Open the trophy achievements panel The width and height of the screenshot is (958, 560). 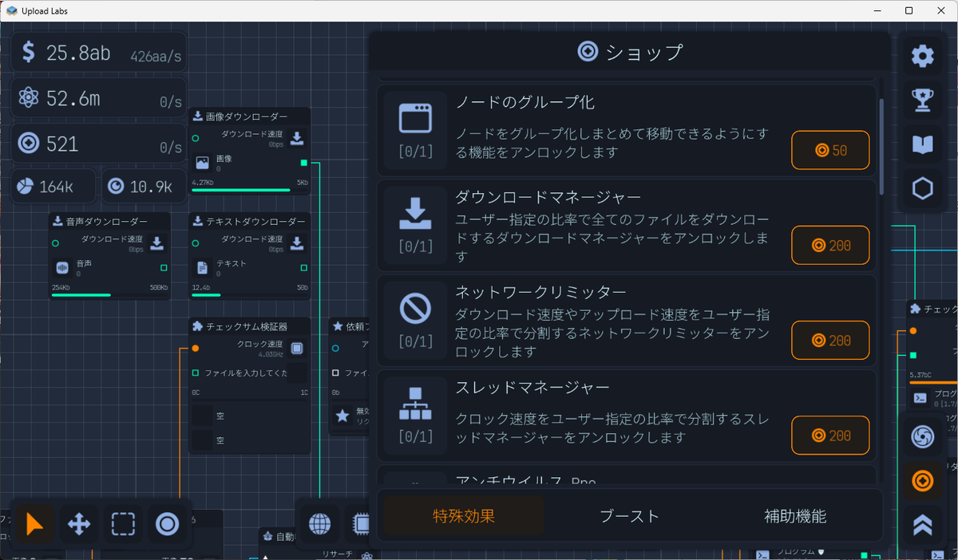pos(923,100)
